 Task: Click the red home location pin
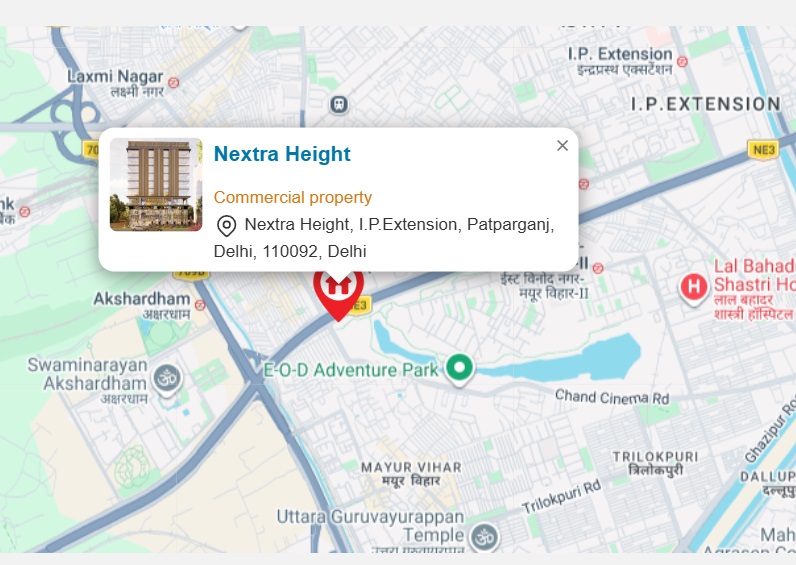tap(338, 296)
